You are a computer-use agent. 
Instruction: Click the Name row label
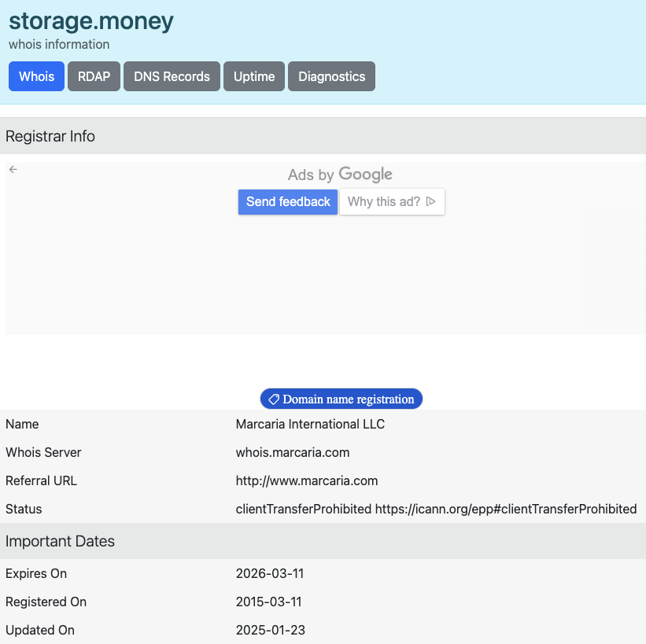tap(22, 424)
